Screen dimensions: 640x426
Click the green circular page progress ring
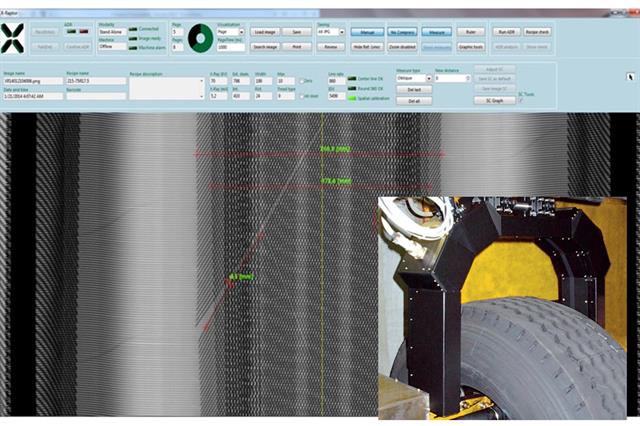coord(200,38)
